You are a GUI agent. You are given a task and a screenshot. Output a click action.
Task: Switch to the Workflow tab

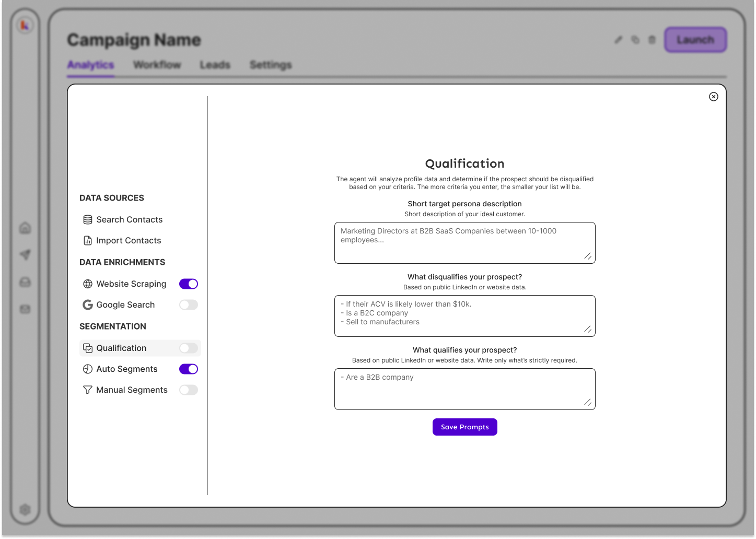(x=157, y=65)
